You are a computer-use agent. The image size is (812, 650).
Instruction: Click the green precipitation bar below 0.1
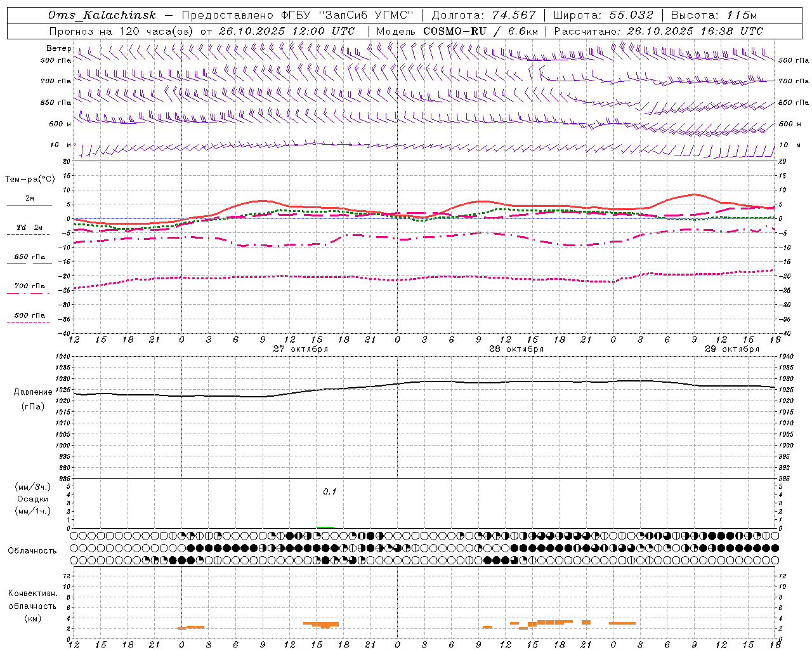point(325,527)
